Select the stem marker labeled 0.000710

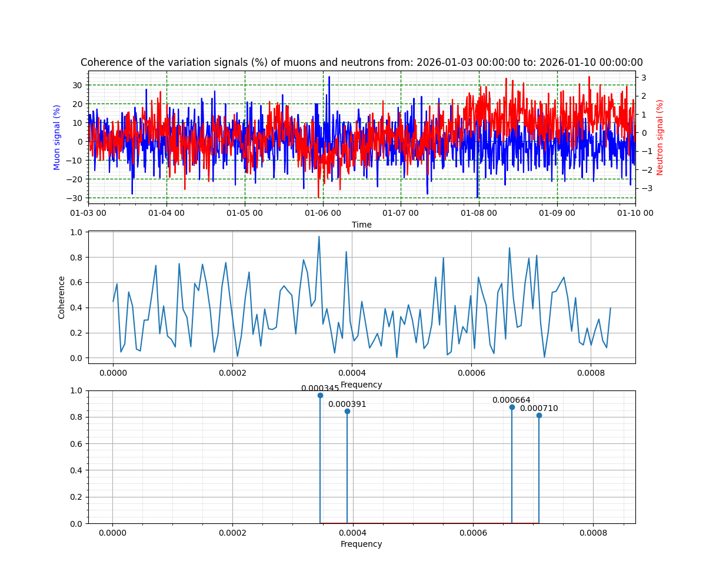click(x=539, y=415)
